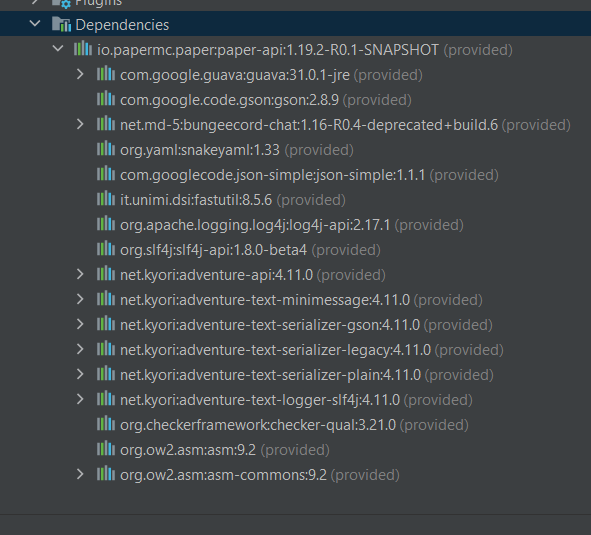Click the serializer-gson library icon
The width and height of the screenshot is (591, 535).
click(x=106, y=324)
